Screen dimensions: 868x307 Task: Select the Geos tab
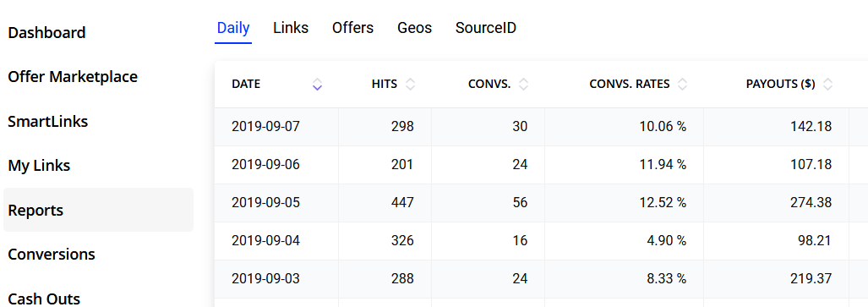point(415,28)
